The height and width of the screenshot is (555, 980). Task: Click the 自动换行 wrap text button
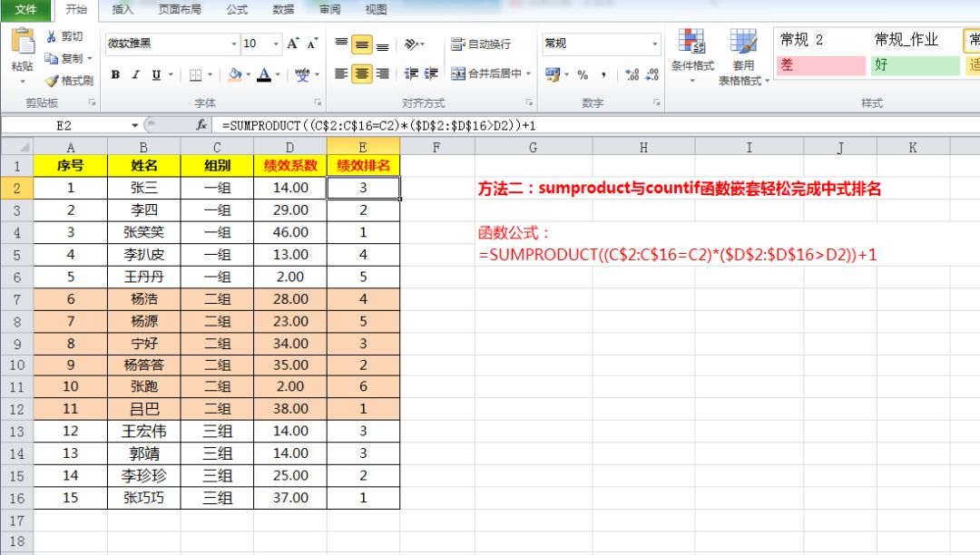pyautogui.click(x=481, y=44)
